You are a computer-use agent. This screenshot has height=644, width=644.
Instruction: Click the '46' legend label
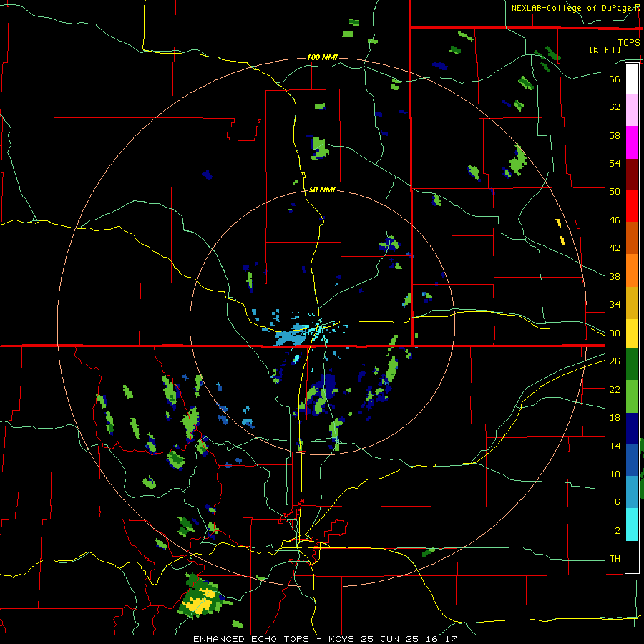click(x=615, y=220)
